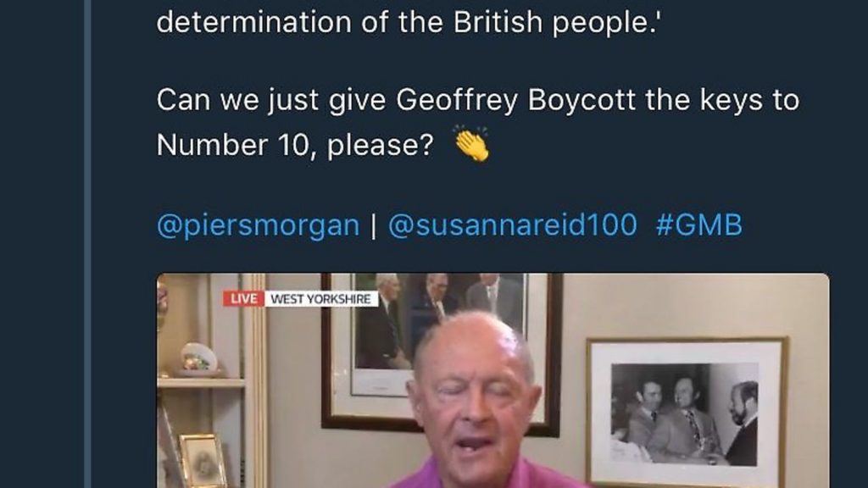Click the red LIVE badge on video
Image resolution: width=868 pixels, height=488 pixels.
pyautogui.click(x=243, y=299)
